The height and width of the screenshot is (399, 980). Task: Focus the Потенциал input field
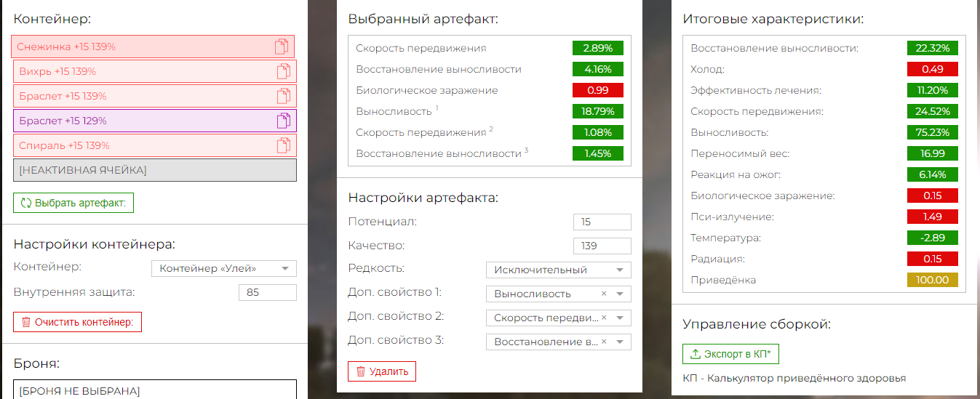(602, 222)
